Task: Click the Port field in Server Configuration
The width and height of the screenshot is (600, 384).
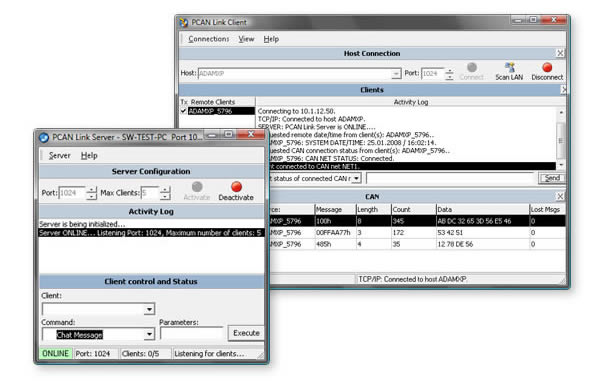Action: (x=73, y=193)
